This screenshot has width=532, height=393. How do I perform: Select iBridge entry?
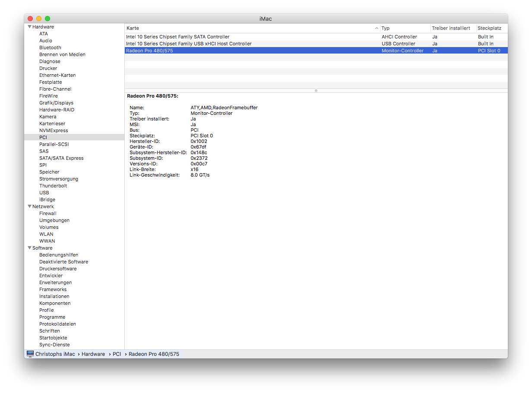pyautogui.click(x=47, y=200)
